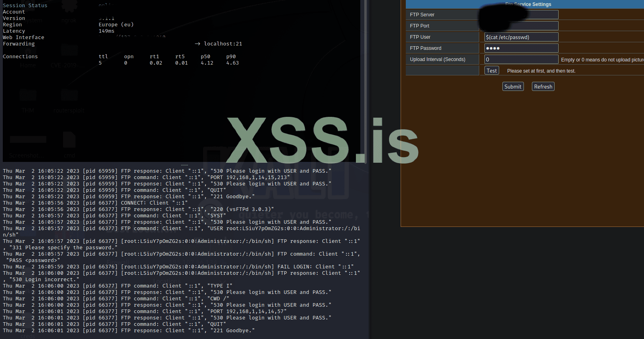The width and height of the screenshot is (644, 339).
Task: Click the 'FTP User' label
Action: click(420, 37)
